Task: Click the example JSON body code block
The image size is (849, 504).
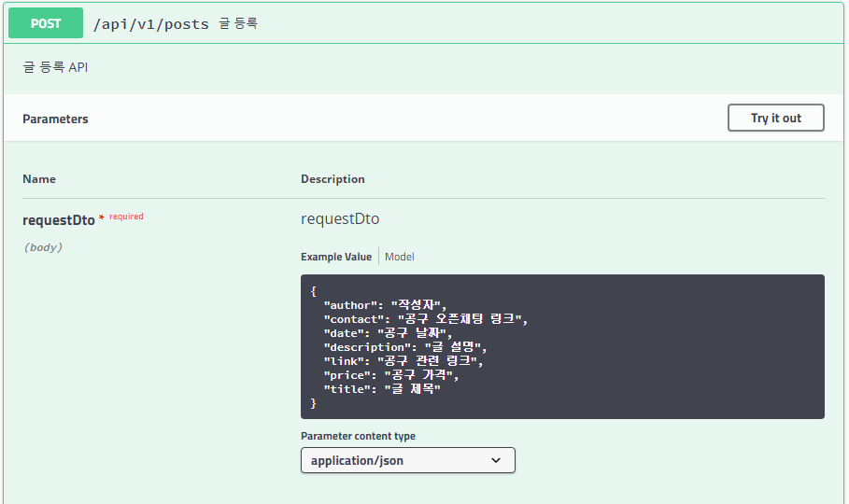Action: 562,346
